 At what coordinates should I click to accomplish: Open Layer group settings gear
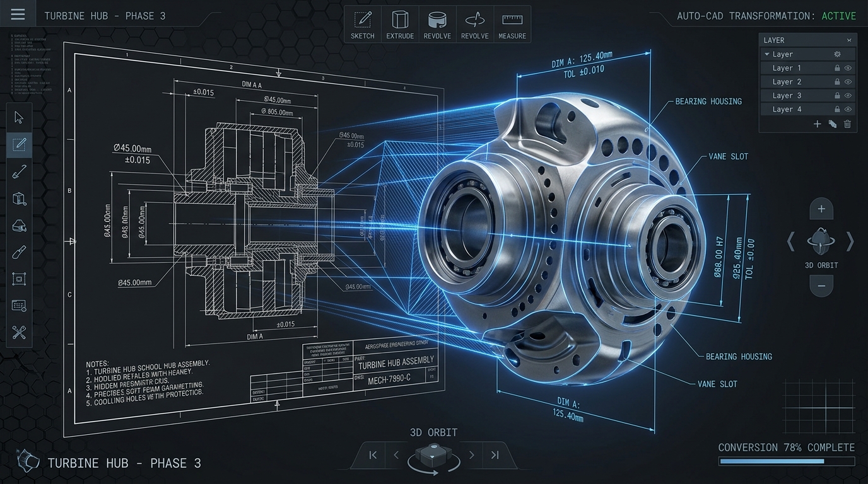838,54
